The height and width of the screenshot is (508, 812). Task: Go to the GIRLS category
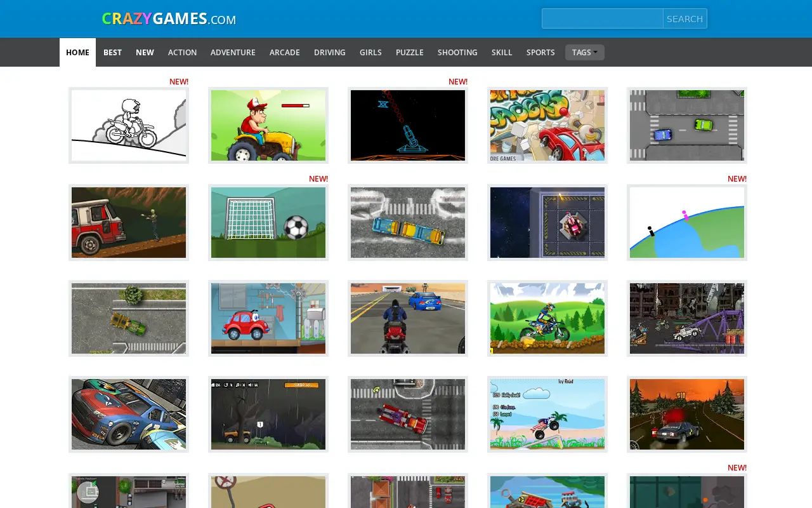click(x=370, y=52)
